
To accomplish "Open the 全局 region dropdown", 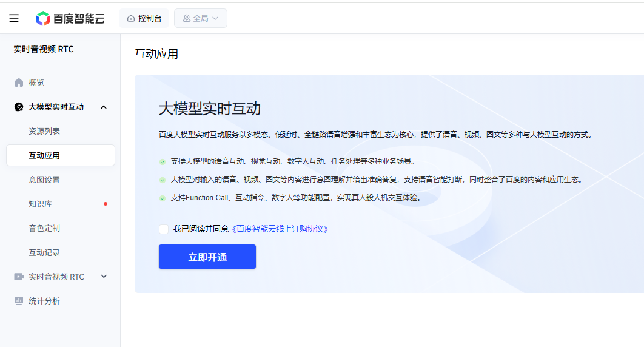I will pyautogui.click(x=201, y=18).
